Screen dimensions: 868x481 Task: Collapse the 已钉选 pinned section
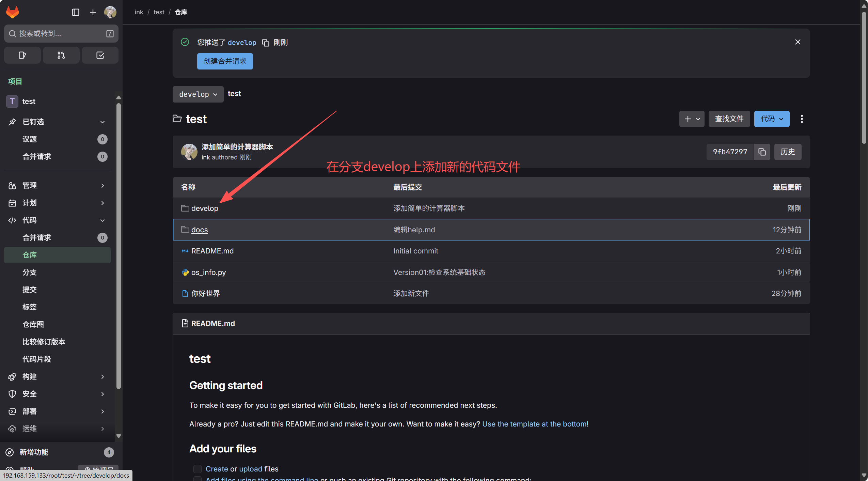click(57, 122)
